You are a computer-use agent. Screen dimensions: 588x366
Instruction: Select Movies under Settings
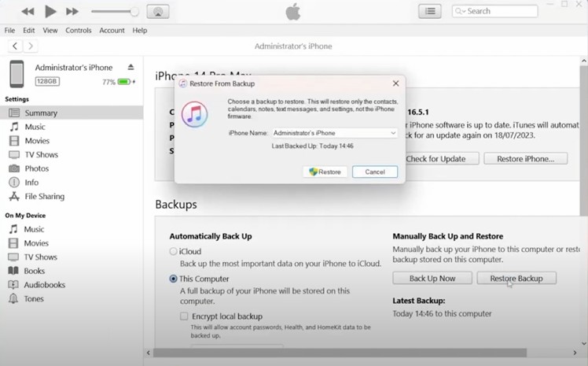(x=72, y=141)
